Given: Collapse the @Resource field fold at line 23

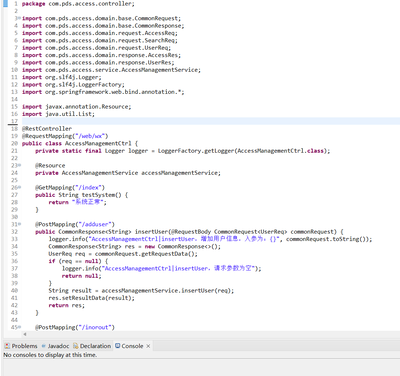Looking at the screenshot, I should (19, 165).
